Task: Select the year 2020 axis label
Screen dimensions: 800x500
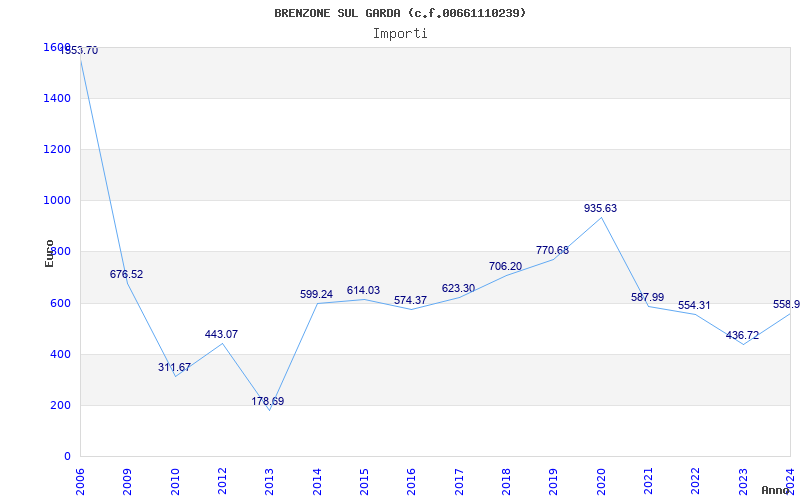Action: [x=601, y=482]
